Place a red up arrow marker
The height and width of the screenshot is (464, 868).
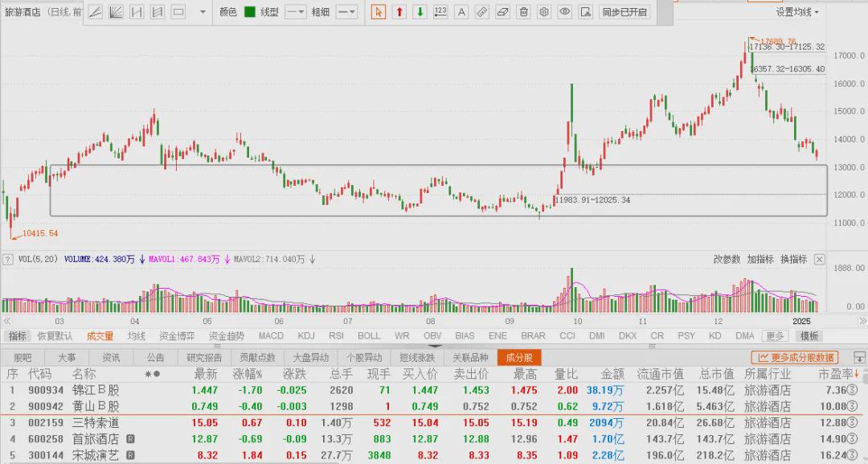point(399,11)
